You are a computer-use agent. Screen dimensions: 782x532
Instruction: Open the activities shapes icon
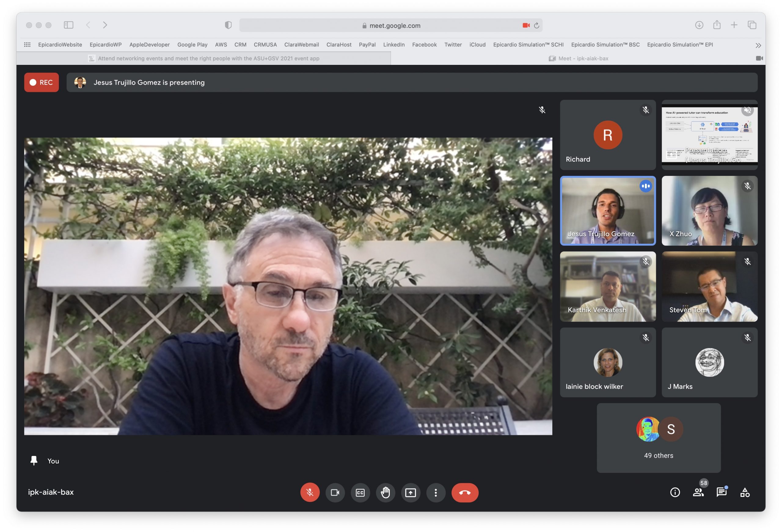pyautogui.click(x=745, y=492)
